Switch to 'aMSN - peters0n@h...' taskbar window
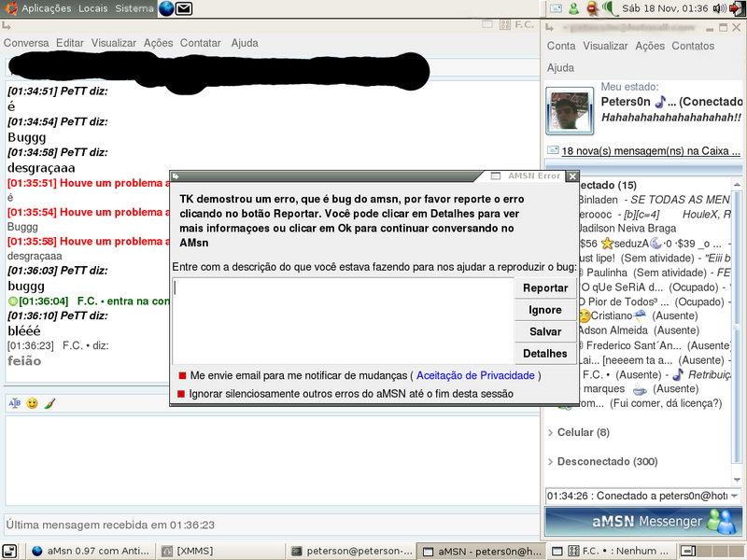 point(482,551)
